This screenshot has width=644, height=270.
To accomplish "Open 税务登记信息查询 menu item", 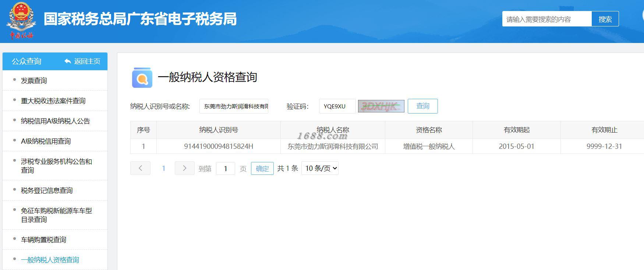I will click(47, 190).
